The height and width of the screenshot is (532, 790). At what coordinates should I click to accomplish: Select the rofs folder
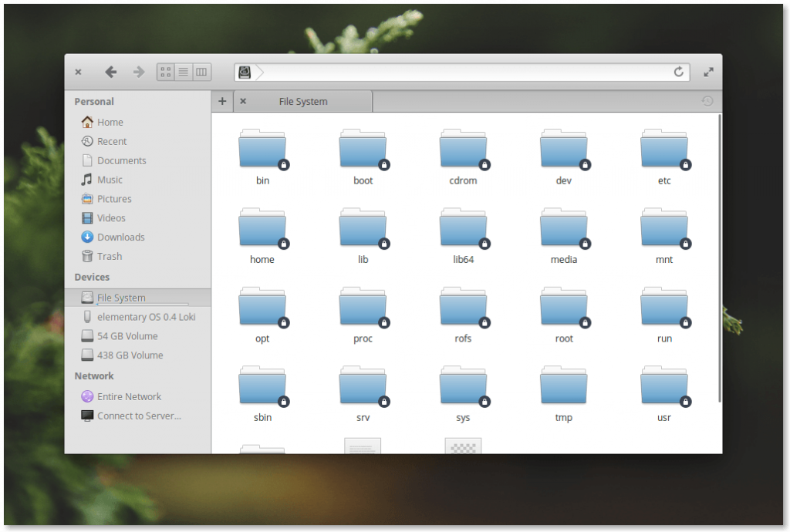tap(463, 315)
